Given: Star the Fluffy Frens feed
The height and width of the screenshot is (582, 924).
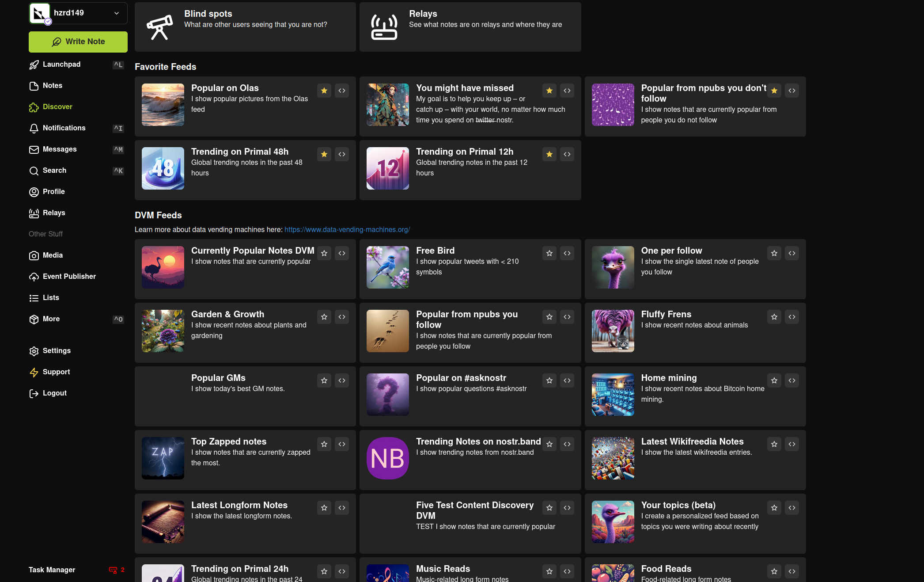Looking at the screenshot, I should [x=774, y=317].
